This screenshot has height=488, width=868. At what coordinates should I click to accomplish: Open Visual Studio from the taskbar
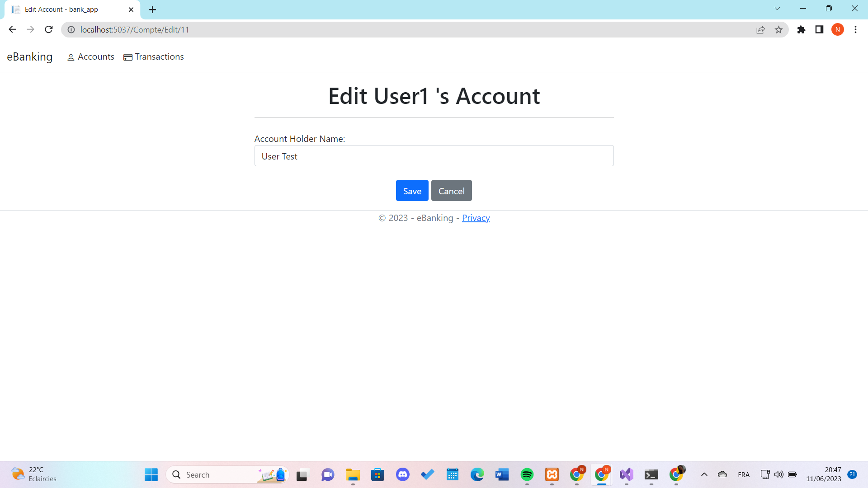coord(626,474)
